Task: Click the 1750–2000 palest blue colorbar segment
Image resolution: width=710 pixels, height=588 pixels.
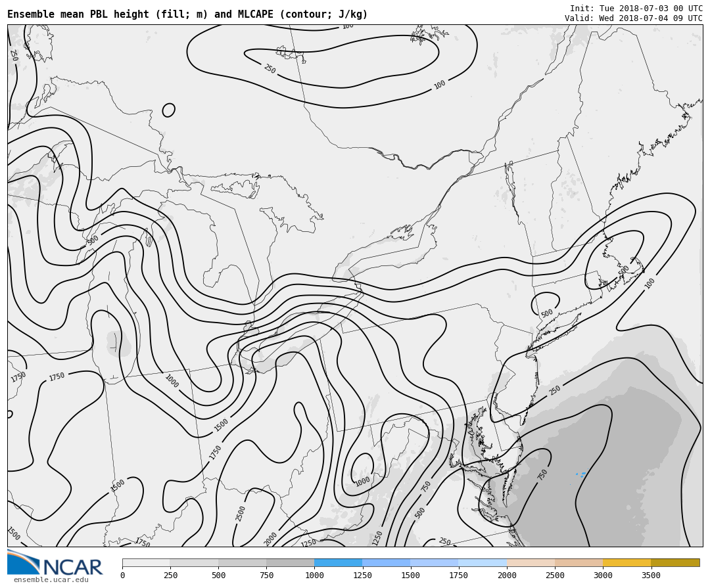Action: point(483,562)
